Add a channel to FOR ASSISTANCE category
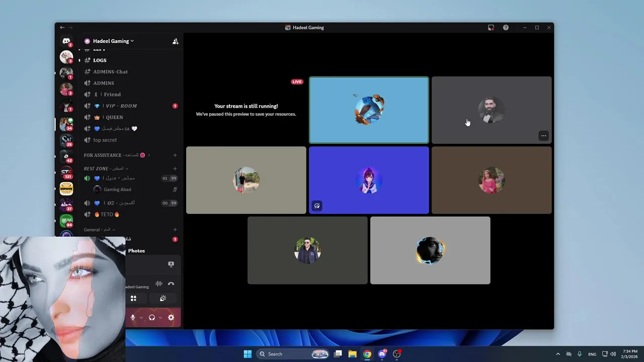 (175, 155)
